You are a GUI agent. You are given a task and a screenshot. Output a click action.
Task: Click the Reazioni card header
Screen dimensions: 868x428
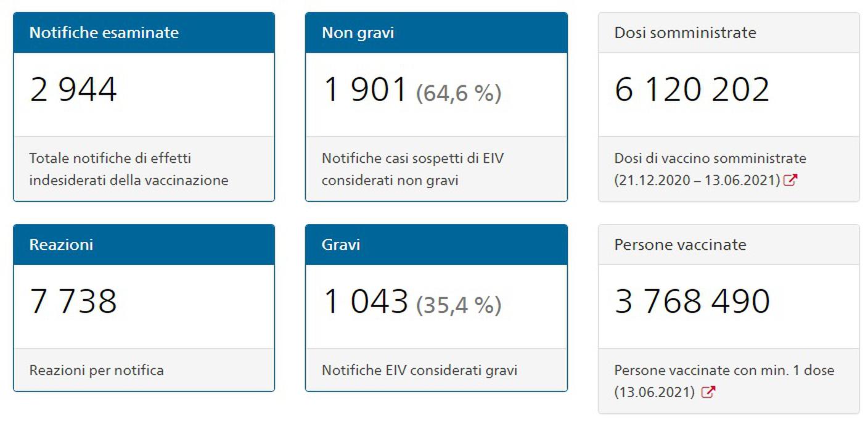(x=144, y=245)
